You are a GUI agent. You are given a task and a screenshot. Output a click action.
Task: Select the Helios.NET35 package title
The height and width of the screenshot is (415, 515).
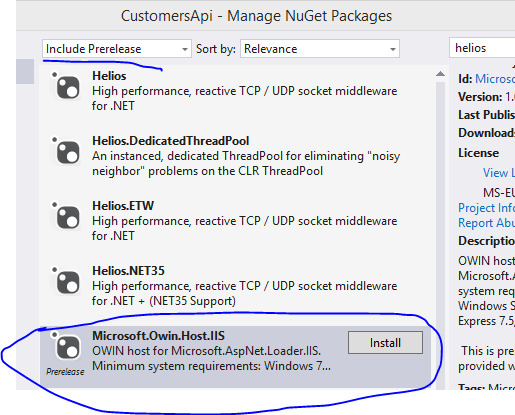tap(128, 271)
